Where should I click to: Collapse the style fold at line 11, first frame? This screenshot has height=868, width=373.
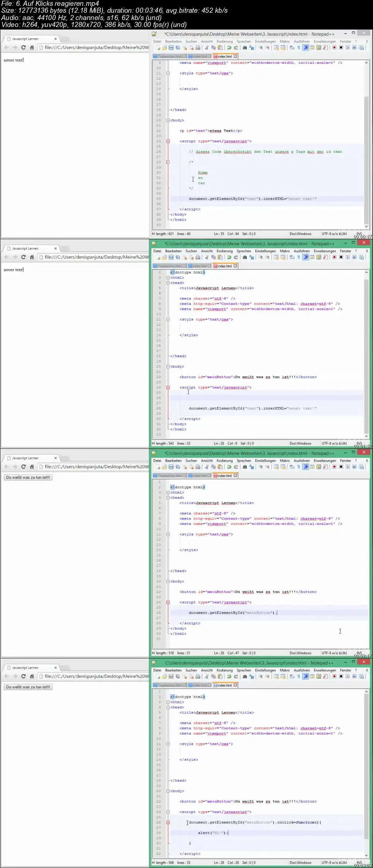click(x=168, y=73)
